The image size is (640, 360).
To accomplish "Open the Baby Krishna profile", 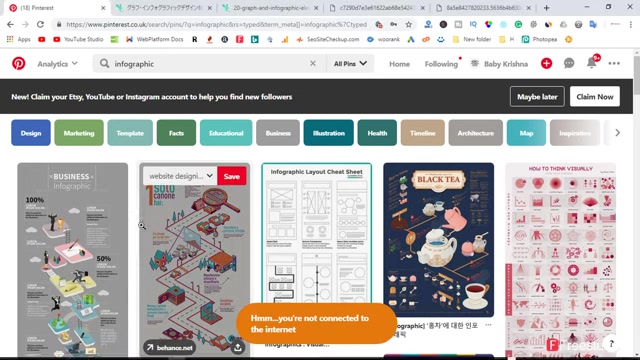I will click(x=499, y=64).
